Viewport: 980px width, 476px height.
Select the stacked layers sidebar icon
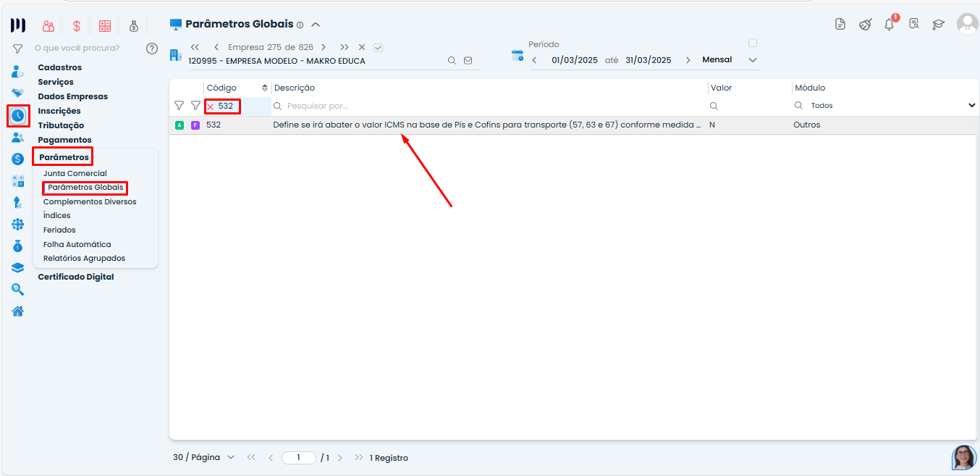point(17,267)
